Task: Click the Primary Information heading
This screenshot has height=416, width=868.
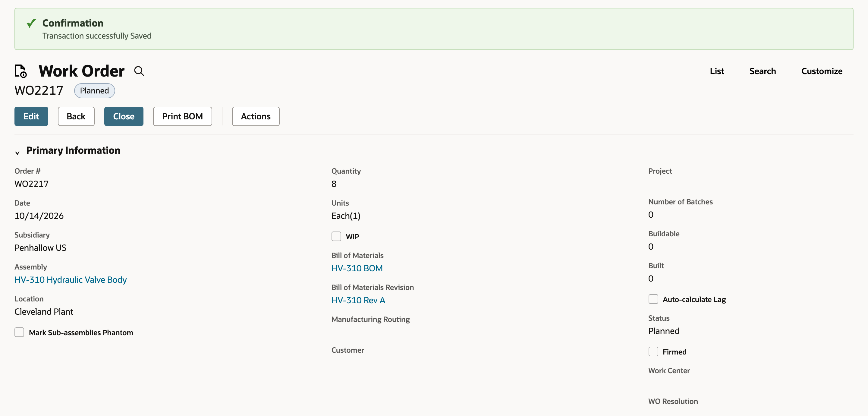Action: click(x=73, y=150)
